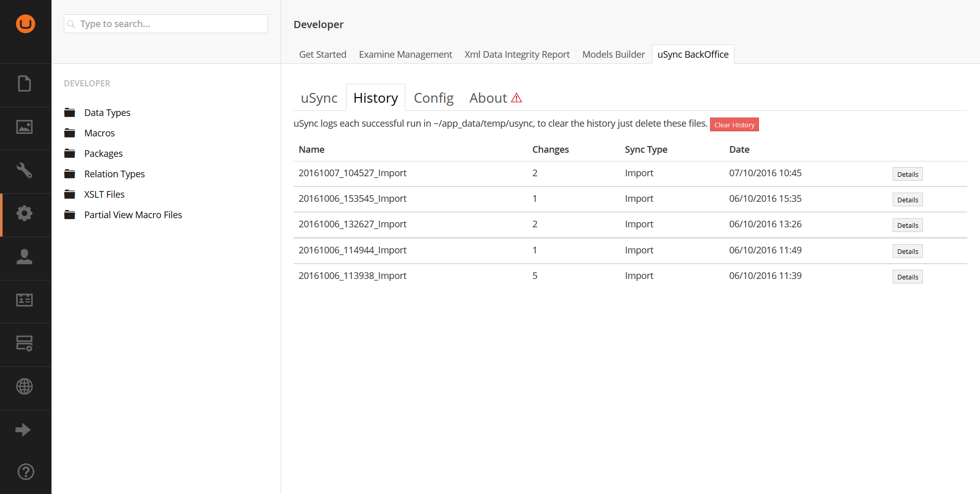Select the uSync BackOffice tab
The height and width of the screenshot is (494, 980).
click(693, 54)
